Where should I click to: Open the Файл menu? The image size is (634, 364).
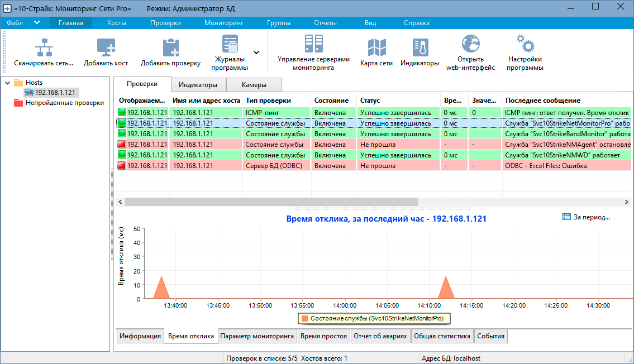coord(15,23)
